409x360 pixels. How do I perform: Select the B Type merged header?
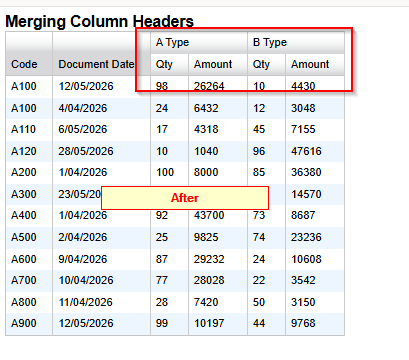click(296, 43)
